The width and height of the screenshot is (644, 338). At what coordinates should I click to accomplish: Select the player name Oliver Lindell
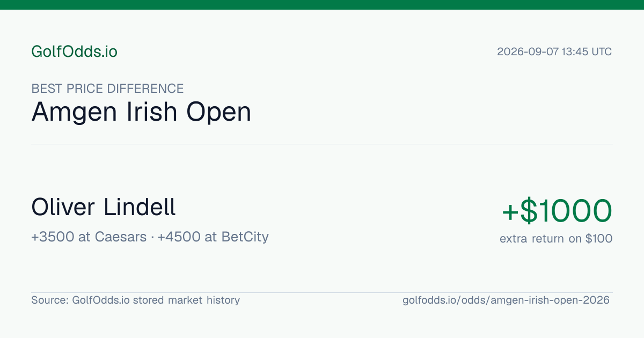point(104,207)
